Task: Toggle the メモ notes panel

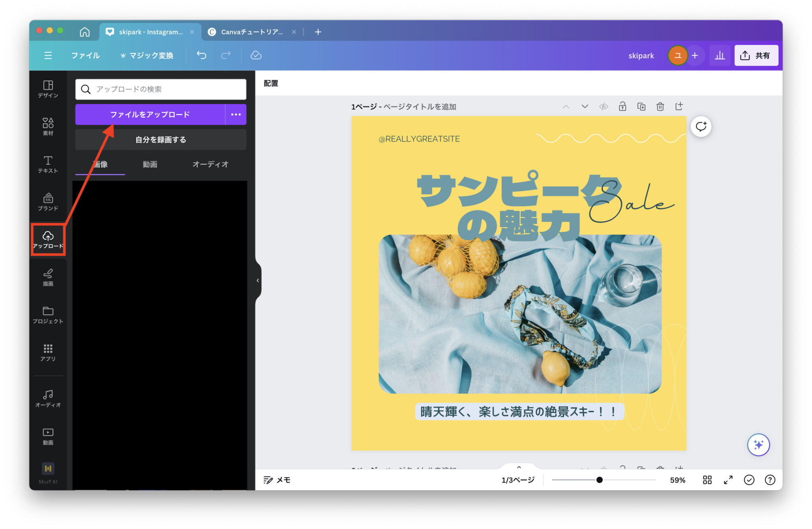Action: [x=277, y=480]
